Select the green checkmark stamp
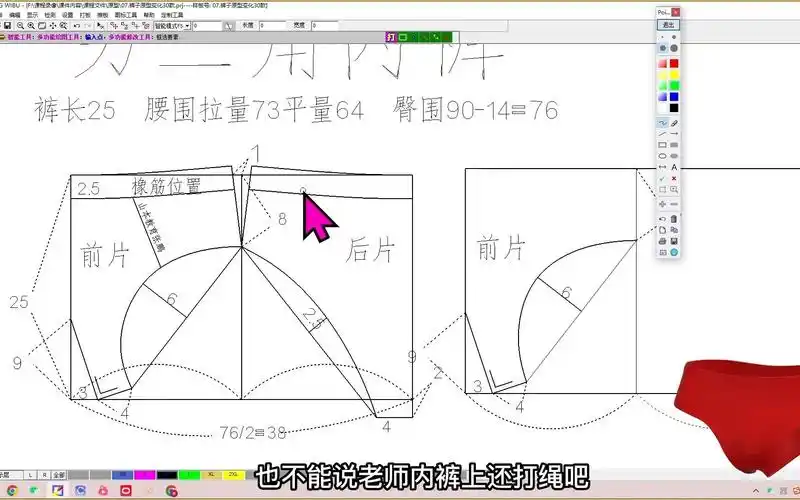 click(x=662, y=178)
